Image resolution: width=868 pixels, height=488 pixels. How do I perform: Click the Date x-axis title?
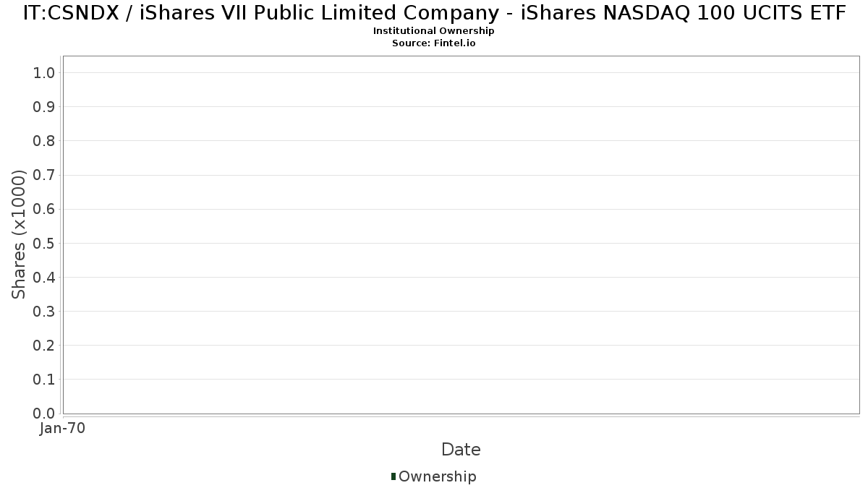point(461,450)
